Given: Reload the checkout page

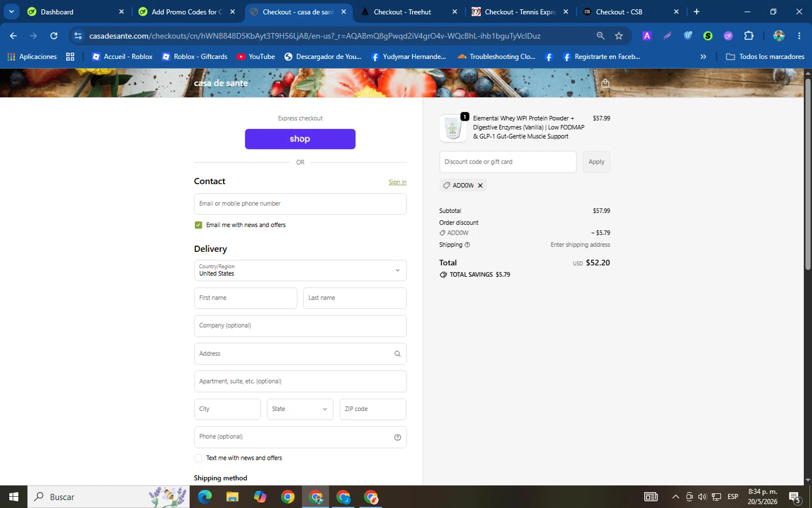Looking at the screenshot, I should pos(54,36).
